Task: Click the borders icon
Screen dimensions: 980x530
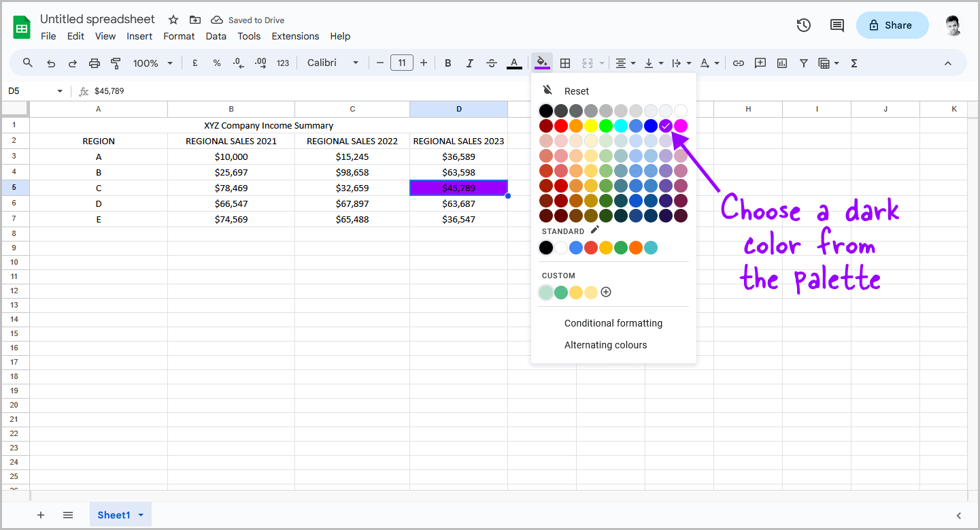Action: coord(565,62)
